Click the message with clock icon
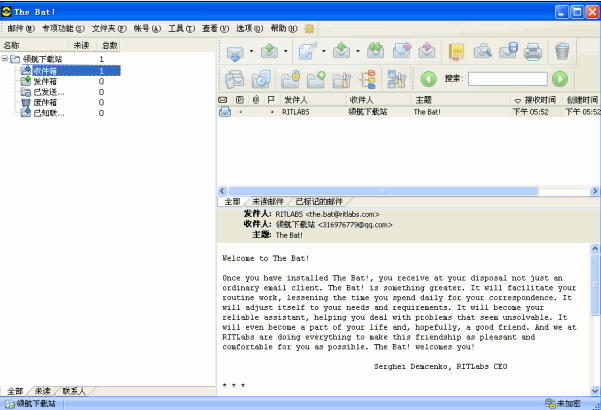The height and width of the screenshot is (410, 601). point(261,79)
